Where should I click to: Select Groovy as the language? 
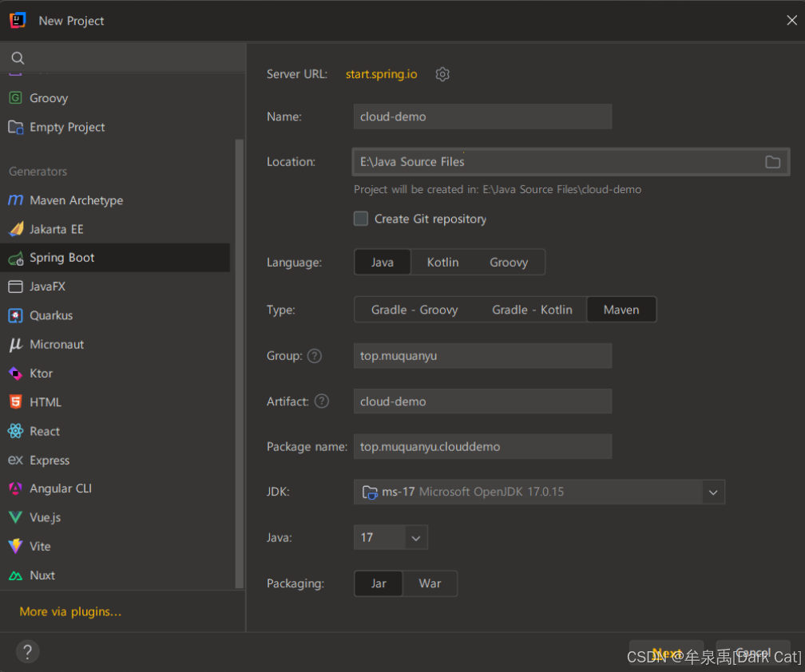pyautogui.click(x=508, y=262)
